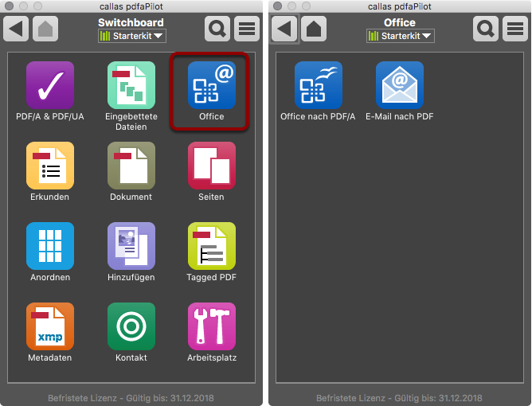Open the Erkunden group icon
This screenshot has width=532, height=406.
(x=50, y=166)
